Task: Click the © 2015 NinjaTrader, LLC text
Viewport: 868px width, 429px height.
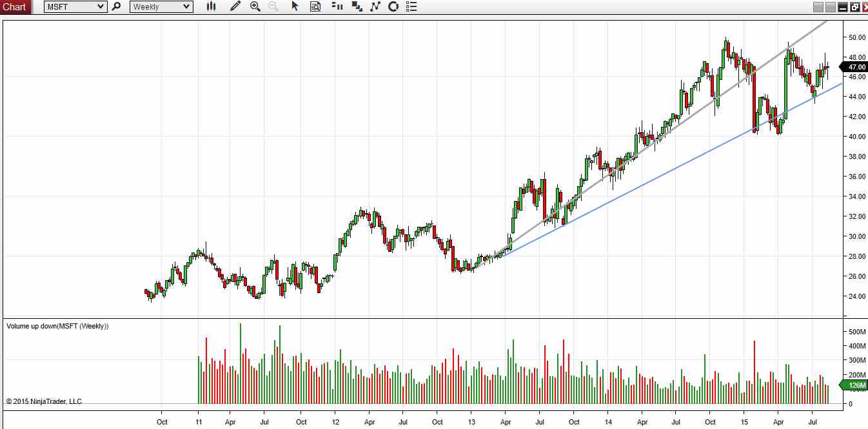Action: coord(44,401)
